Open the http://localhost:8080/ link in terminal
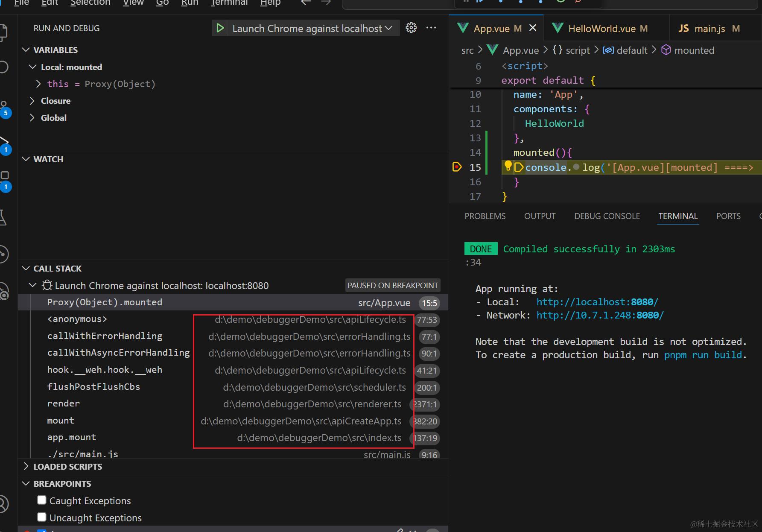This screenshot has width=762, height=532. pyautogui.click(x=597, y=302)
